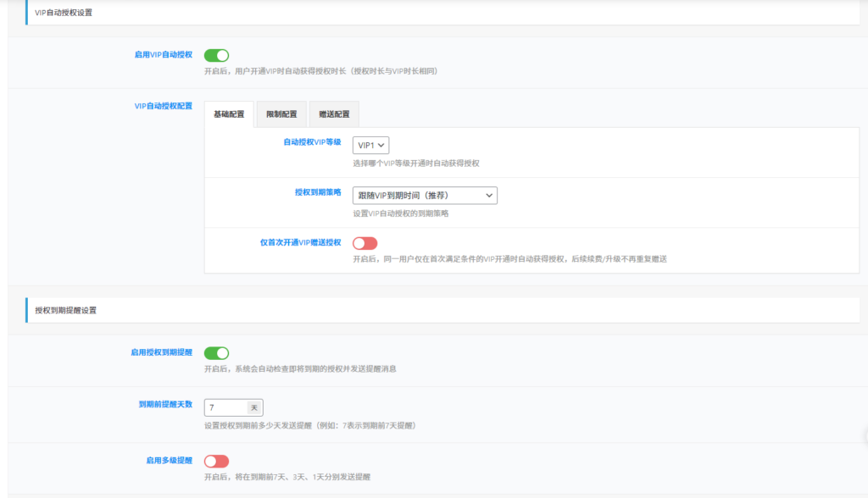
Task: Toggle the 启用VIP自动授权 switch off
Action: click(216, 54)
